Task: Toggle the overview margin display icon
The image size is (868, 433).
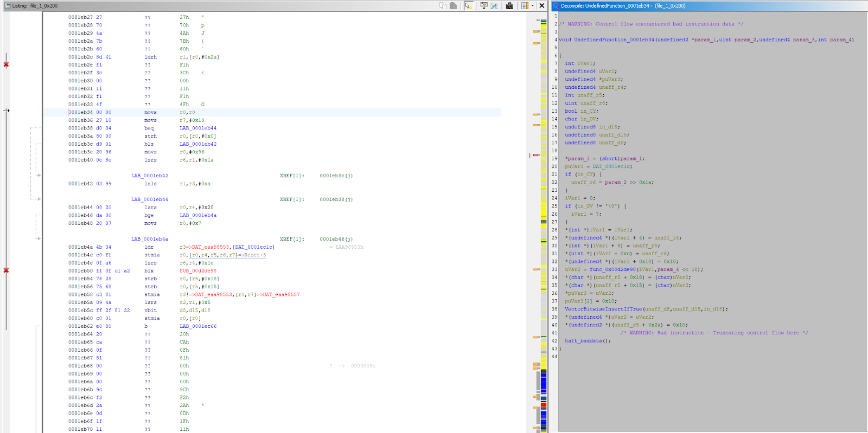Action: 525,5
